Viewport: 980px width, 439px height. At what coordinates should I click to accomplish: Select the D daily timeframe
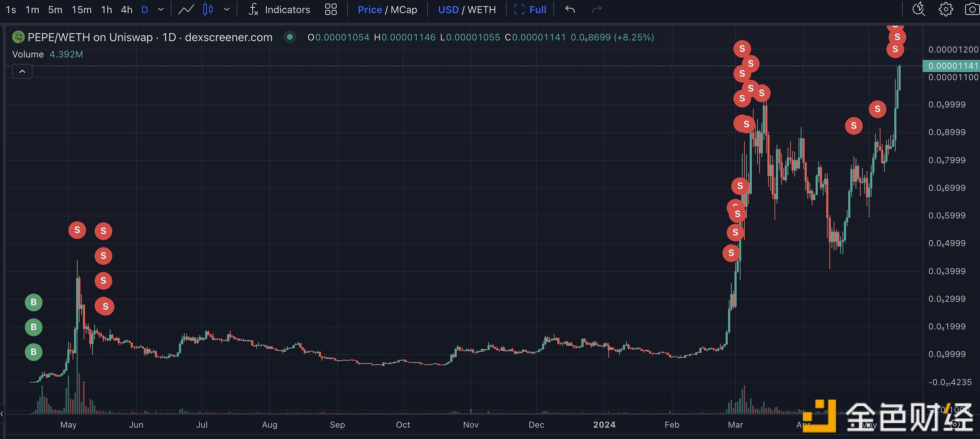(145, 10)
